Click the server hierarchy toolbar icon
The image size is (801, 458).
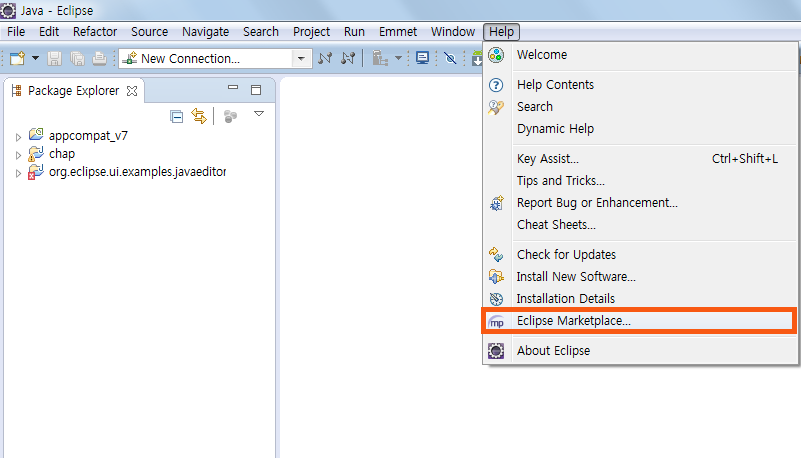coord(380,58)
